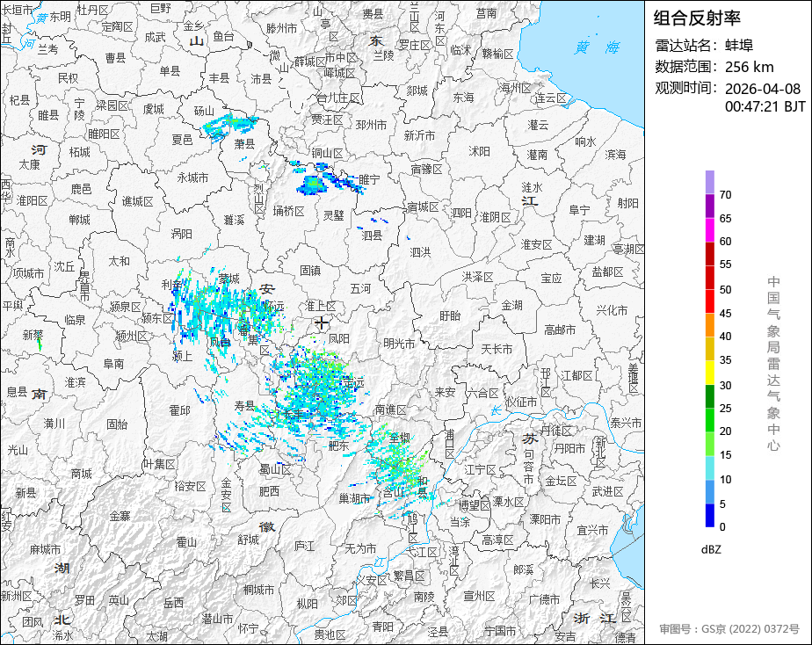
Task: Click the 商城 county label
Action: pos(82,474)
